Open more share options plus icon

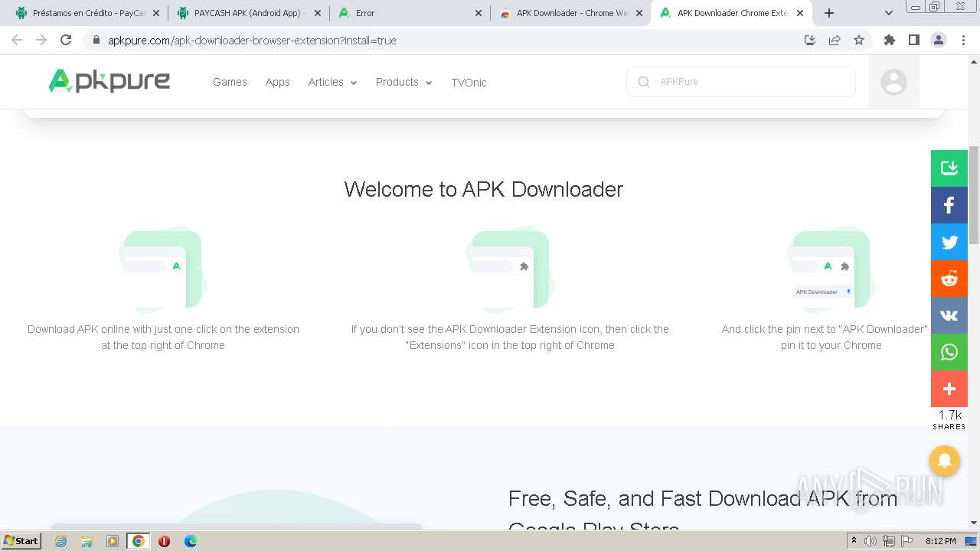pyautogui.click(x=949, y=389)
